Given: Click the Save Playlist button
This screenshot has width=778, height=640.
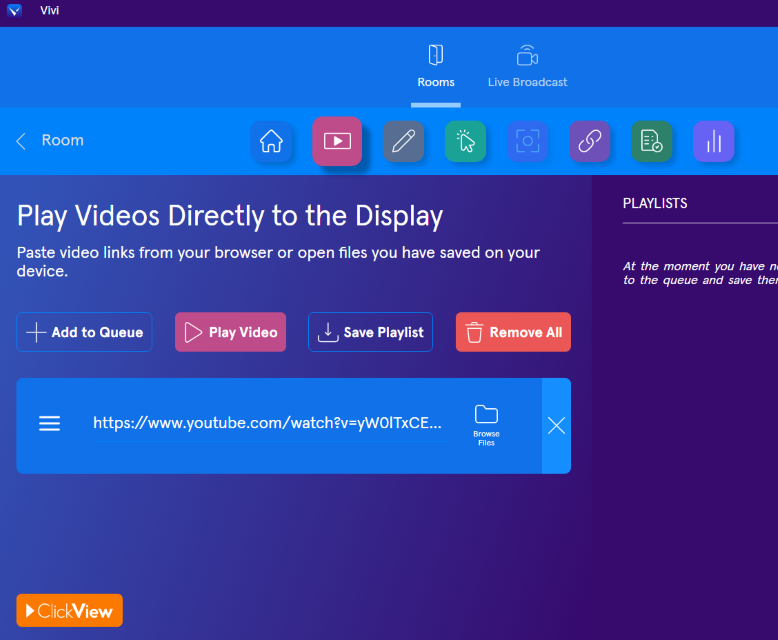Looking at the screenshot, I should [x=370, y=332].
